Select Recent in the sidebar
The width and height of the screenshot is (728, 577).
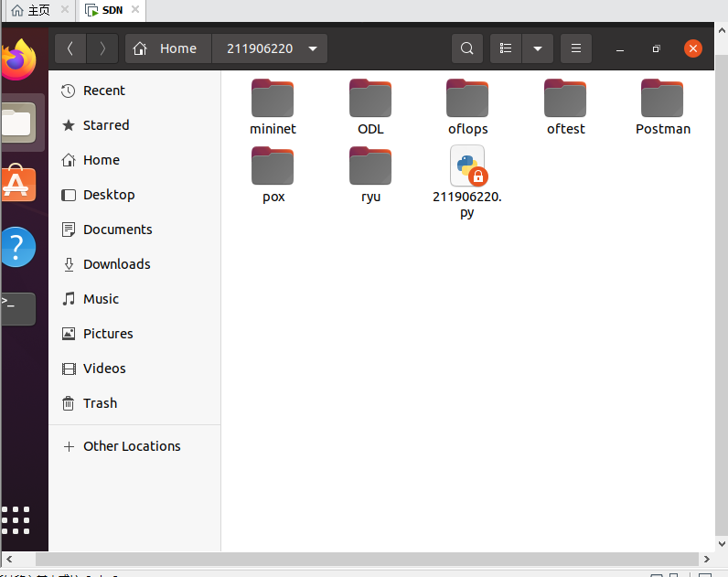point(134,91)
